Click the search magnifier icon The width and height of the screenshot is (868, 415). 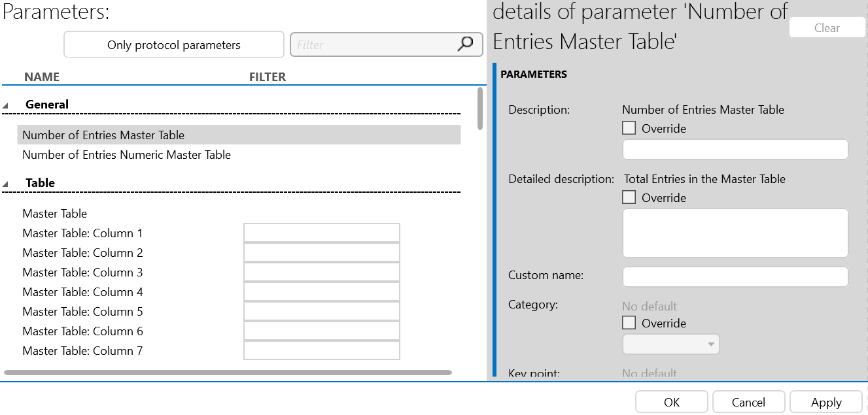coord(465,44)
